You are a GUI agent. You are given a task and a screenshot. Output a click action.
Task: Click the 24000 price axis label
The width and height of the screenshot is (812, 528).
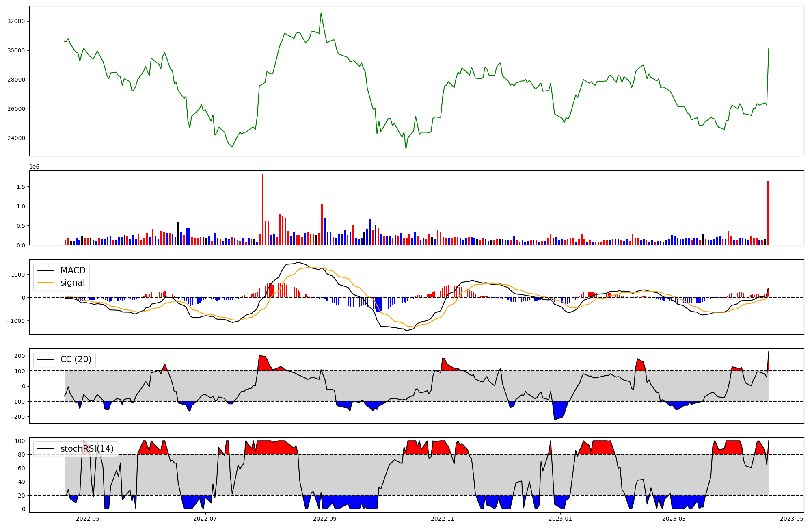[16, 138]
